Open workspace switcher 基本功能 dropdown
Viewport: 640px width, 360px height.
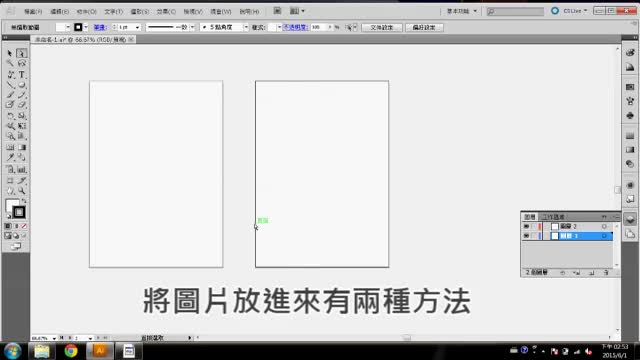tap(462, 11)
